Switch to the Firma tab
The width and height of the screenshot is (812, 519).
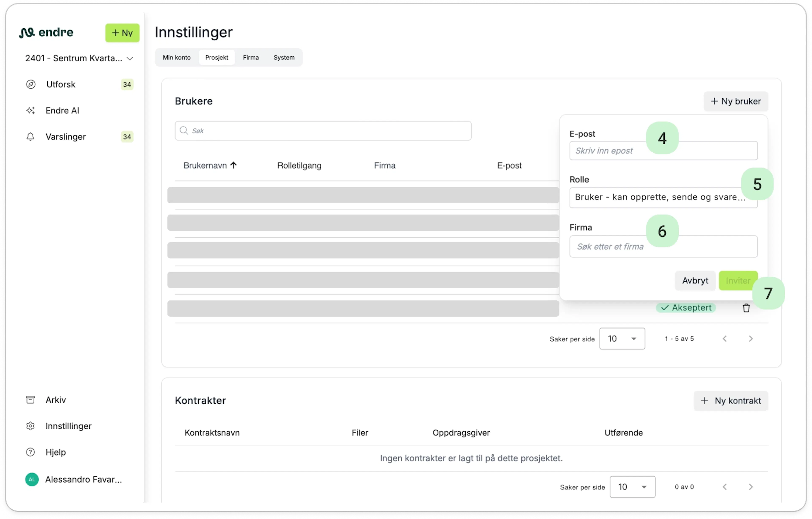(x=251, y=58)
